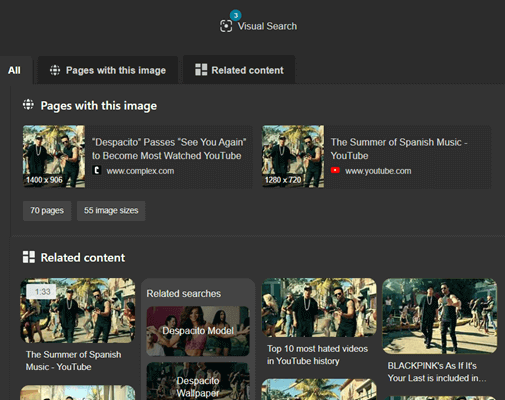Open the Related content tab
505x400 pixels.
[239, 70]
